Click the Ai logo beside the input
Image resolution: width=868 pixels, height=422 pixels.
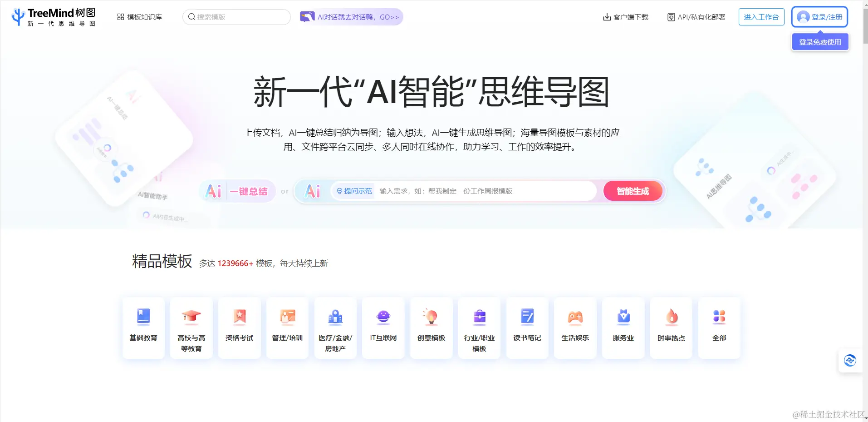click(x=313, y=191)
